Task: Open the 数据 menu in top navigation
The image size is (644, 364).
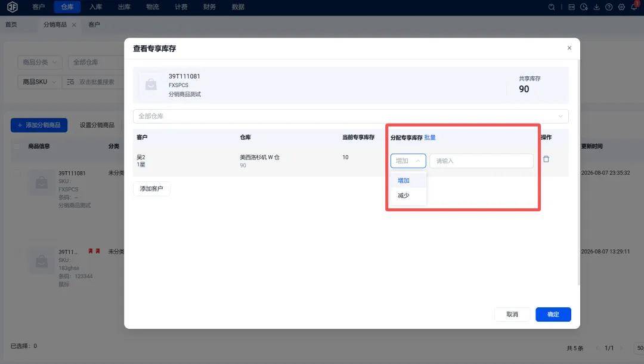Action: (x=238, y=7)
